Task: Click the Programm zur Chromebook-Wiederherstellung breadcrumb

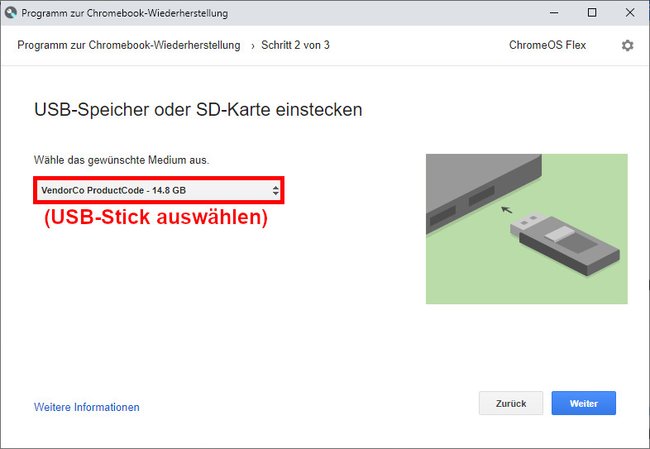Action: pos(129,45)
